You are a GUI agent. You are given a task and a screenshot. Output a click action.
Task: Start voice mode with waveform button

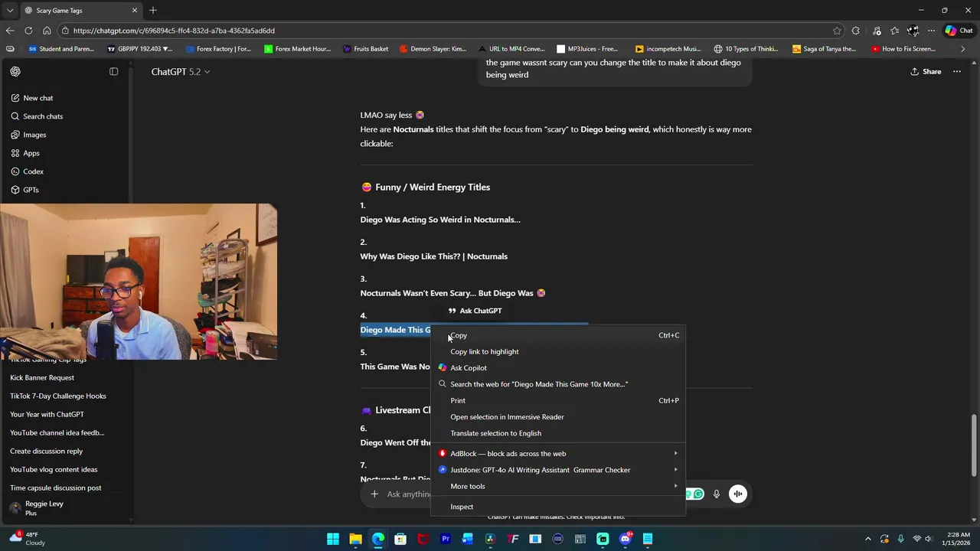tap(738, 494)
